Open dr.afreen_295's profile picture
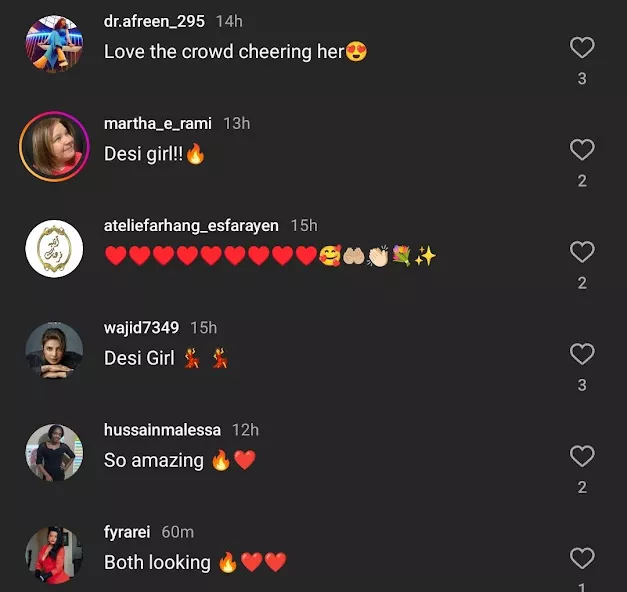 point(54,44)
